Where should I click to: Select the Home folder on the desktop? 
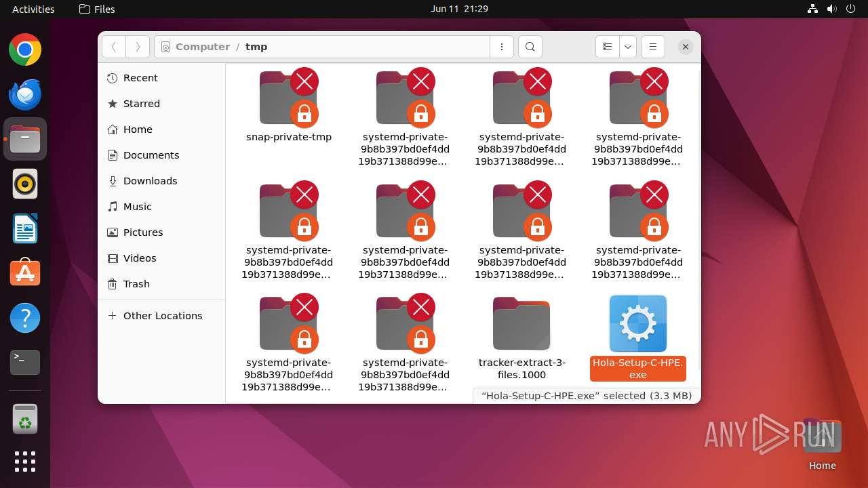[822, 445]
